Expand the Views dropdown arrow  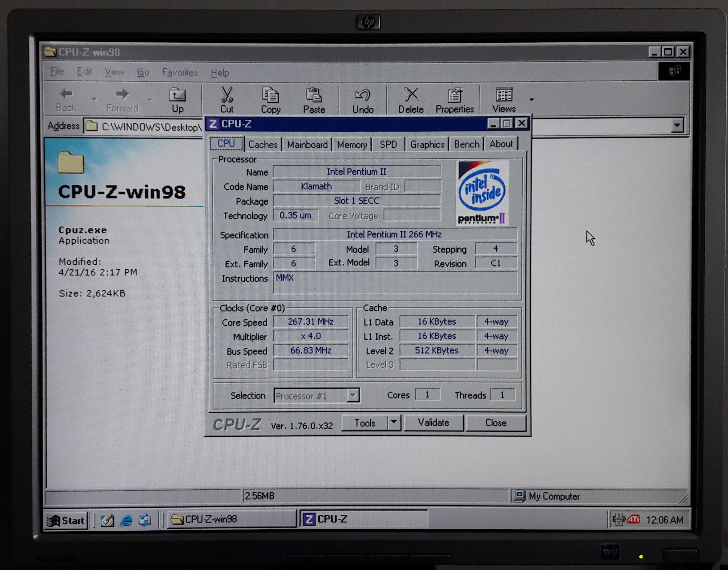click(532, 100)
